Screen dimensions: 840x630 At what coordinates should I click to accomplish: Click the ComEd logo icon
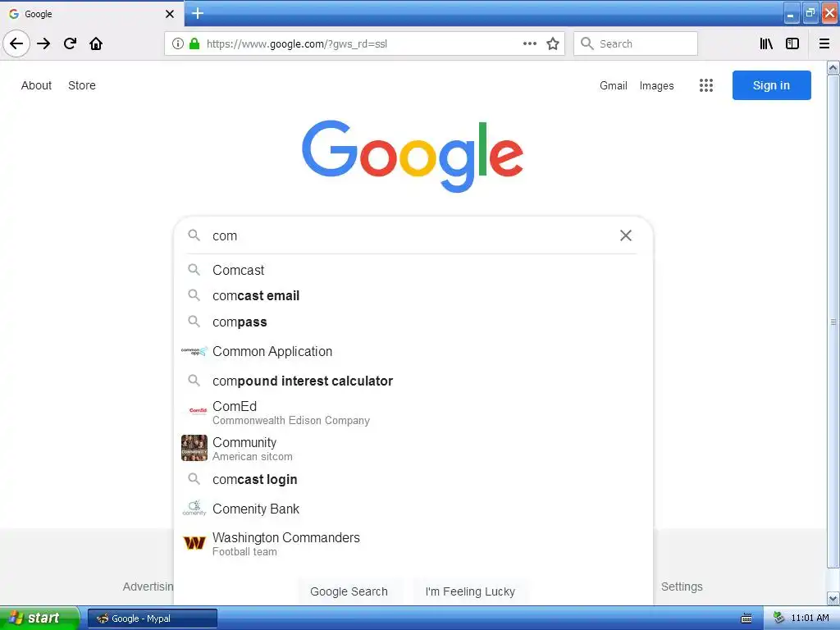click(198, 411)
